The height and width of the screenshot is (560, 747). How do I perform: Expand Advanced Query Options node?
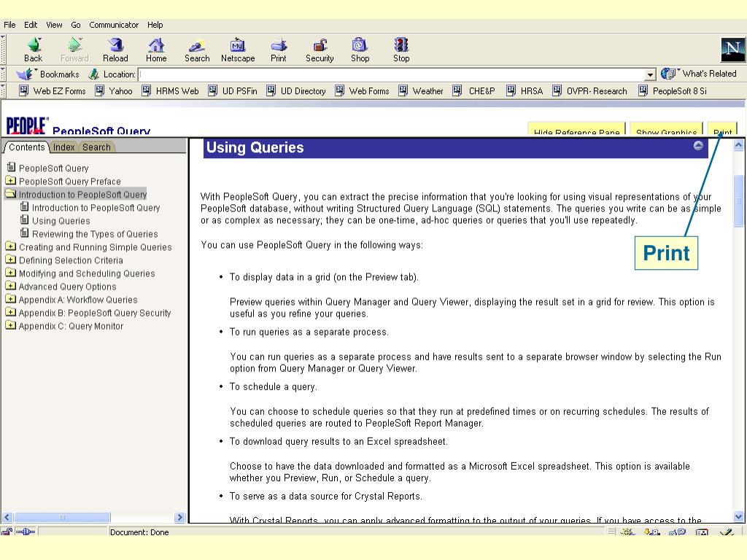pyautogui.click(x=10, y=286)
